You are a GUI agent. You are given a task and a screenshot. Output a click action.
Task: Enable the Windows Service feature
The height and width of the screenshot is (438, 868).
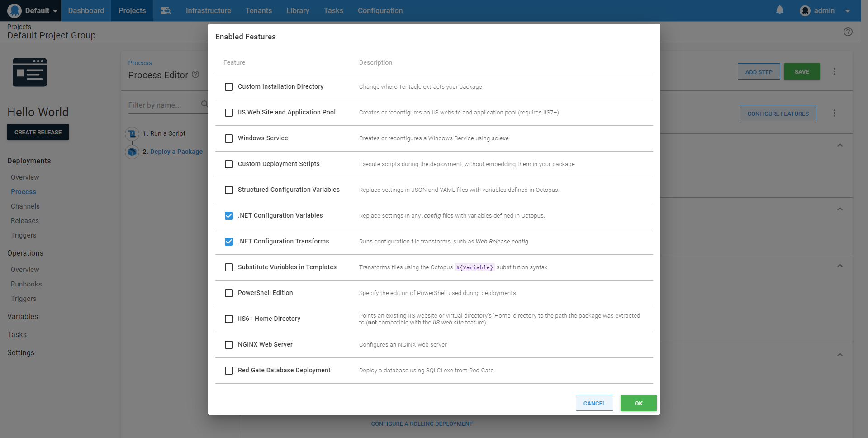click(x=228, y=138)
